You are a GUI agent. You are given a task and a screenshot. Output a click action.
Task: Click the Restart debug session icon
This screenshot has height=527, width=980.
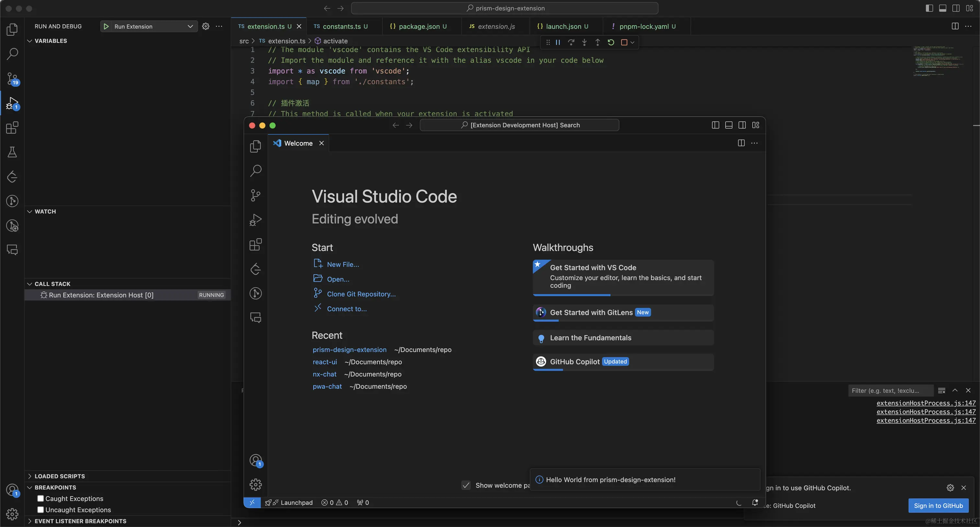click(611, 42)
